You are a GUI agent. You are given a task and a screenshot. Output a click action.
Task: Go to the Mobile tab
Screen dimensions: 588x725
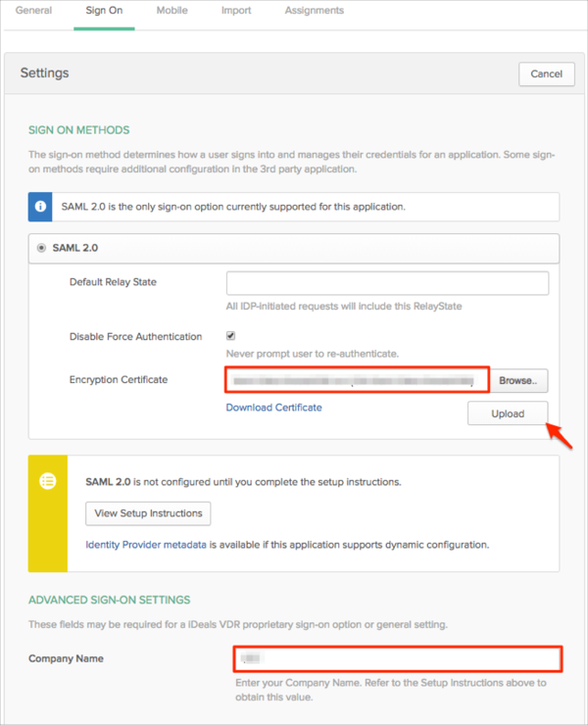tap(172, 11)
